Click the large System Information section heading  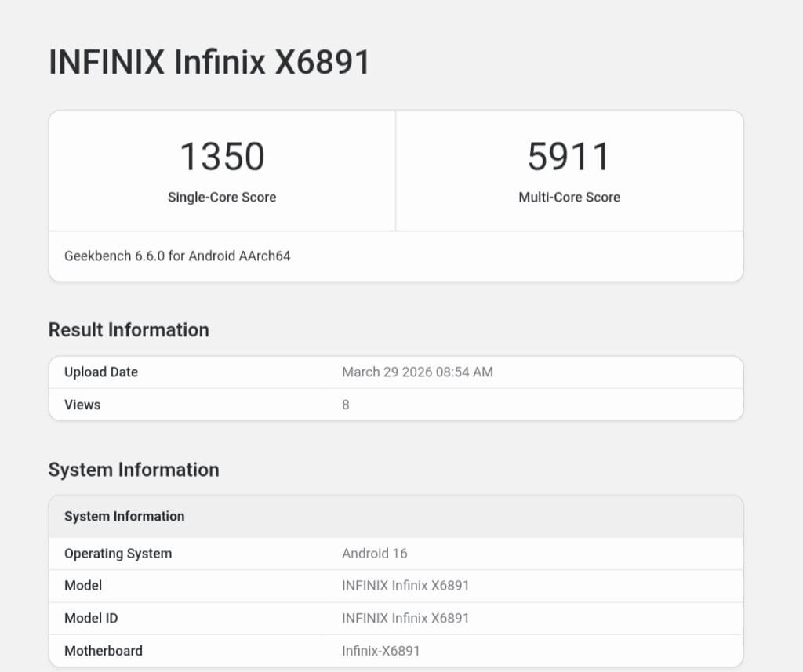click(x=133, y=470)
